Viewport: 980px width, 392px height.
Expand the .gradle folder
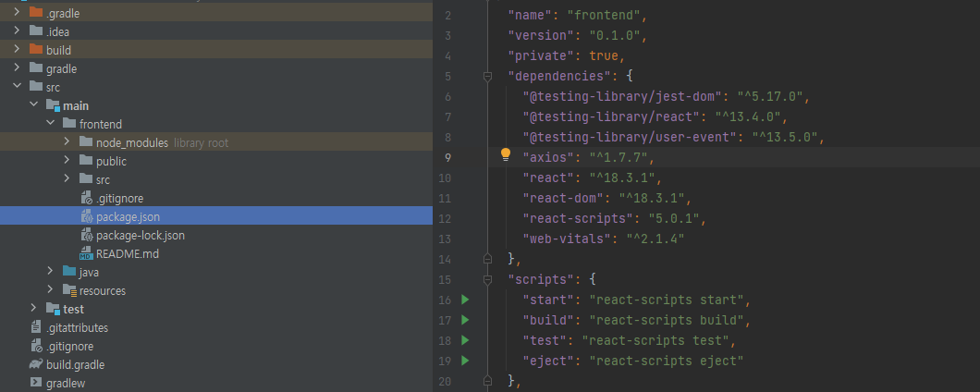pyautogui.click(x=17, y=13)
